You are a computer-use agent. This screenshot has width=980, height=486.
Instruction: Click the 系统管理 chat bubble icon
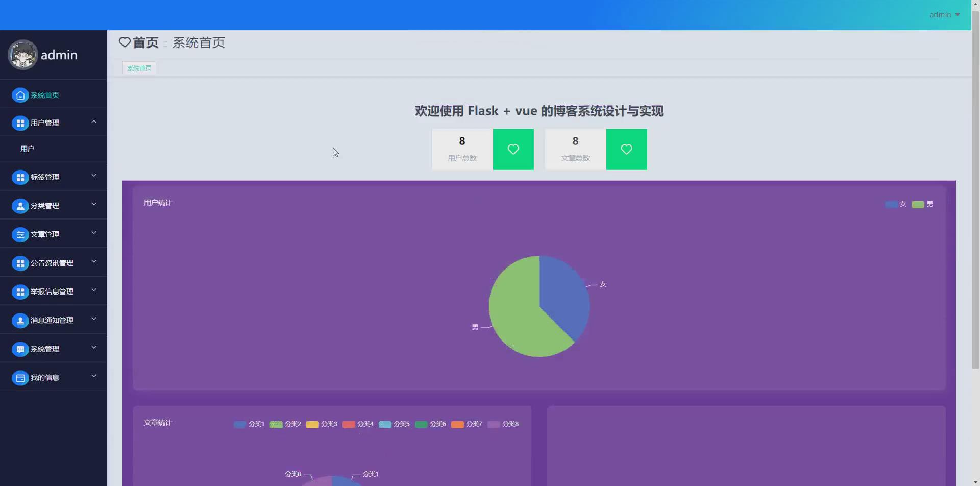click(x=20, y=349)
